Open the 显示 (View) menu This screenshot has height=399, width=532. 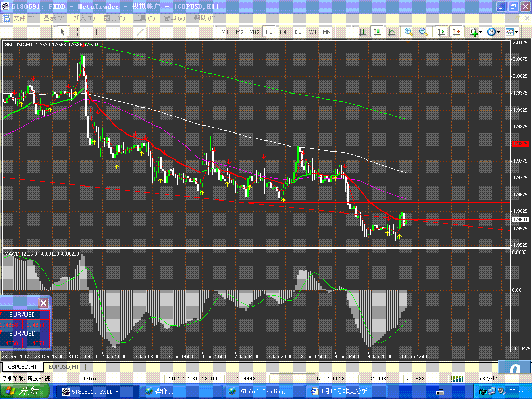[54, 18]
